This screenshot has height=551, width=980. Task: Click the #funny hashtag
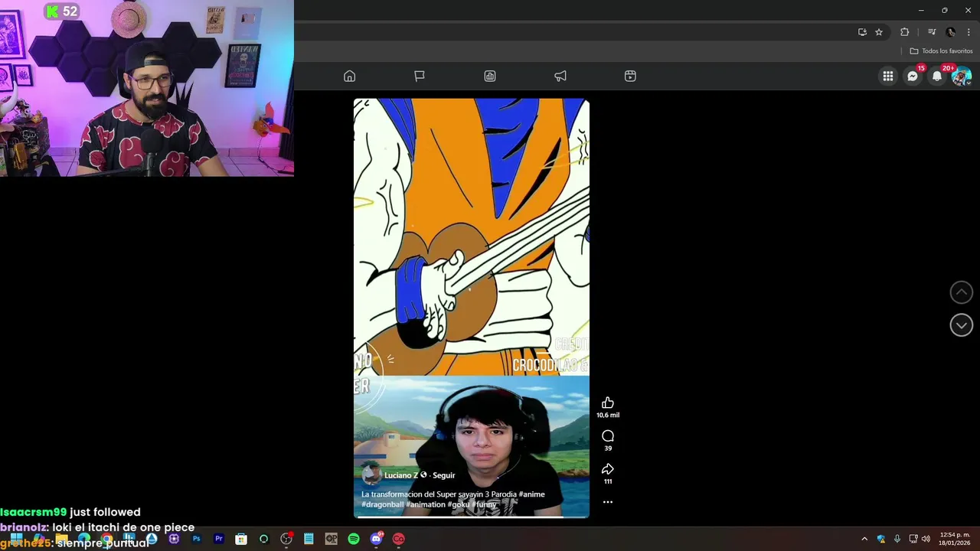coord(484,504)
